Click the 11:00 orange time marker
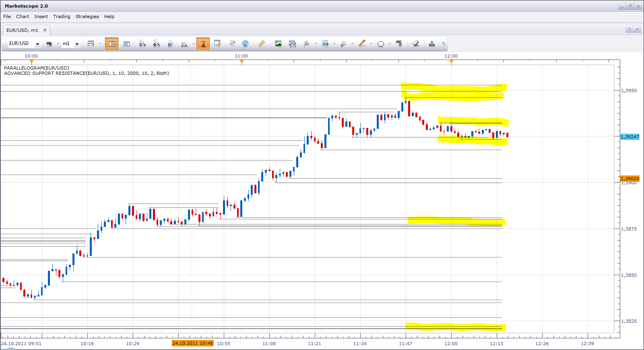Viewport: 644px width, 350px height. (x=242, y=62)
